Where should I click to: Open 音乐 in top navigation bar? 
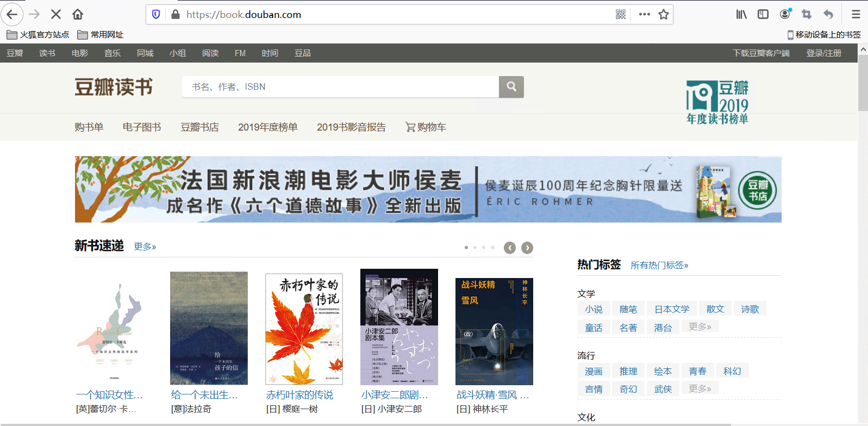point(113,53)
